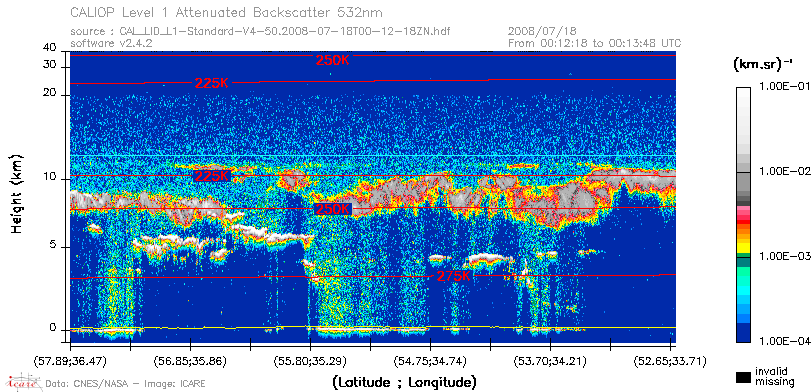This screenshot has height=392, width=811.
Task: Click the '250K' label near top of plot
Action: (x=333, y=61)
